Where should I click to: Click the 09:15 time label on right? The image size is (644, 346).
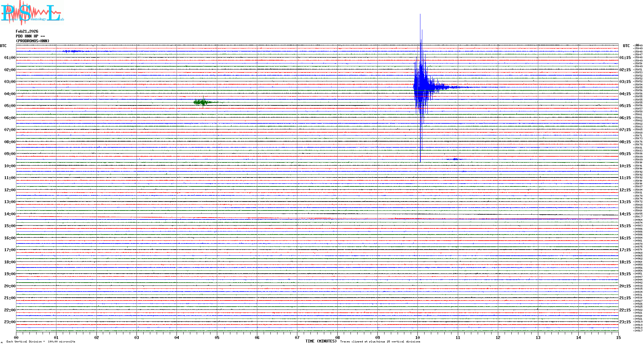(625, 154)
